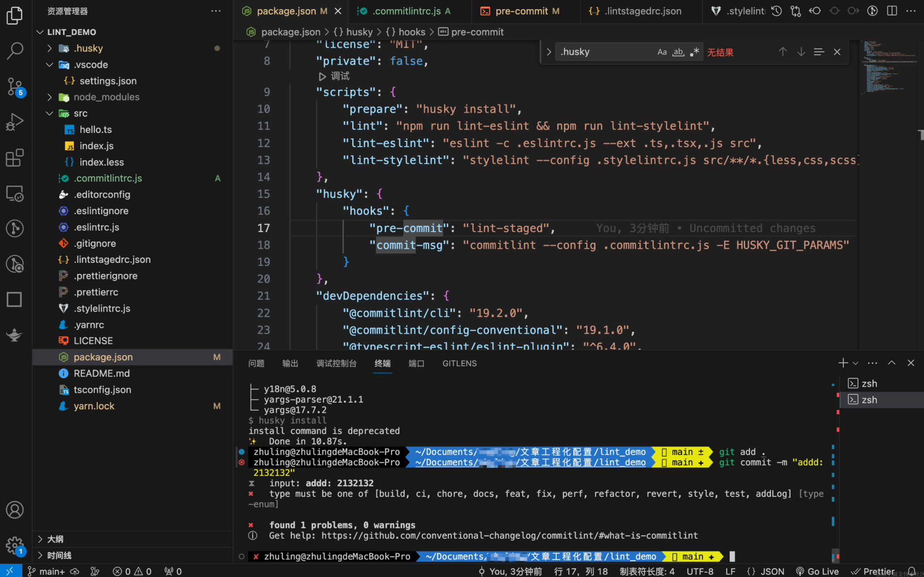Click find in selection icon
The height and width of the screenshot is (577, 924).
click(x=819, y=52)
